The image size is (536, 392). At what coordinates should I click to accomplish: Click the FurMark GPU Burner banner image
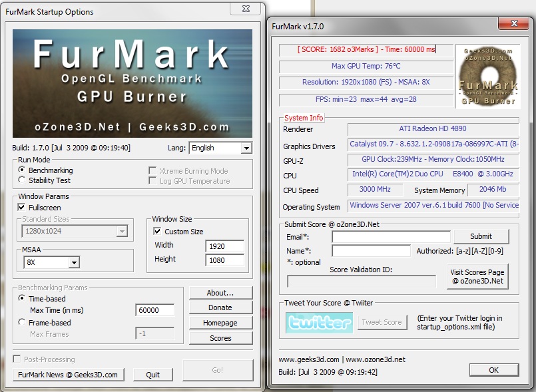(133, 83)
